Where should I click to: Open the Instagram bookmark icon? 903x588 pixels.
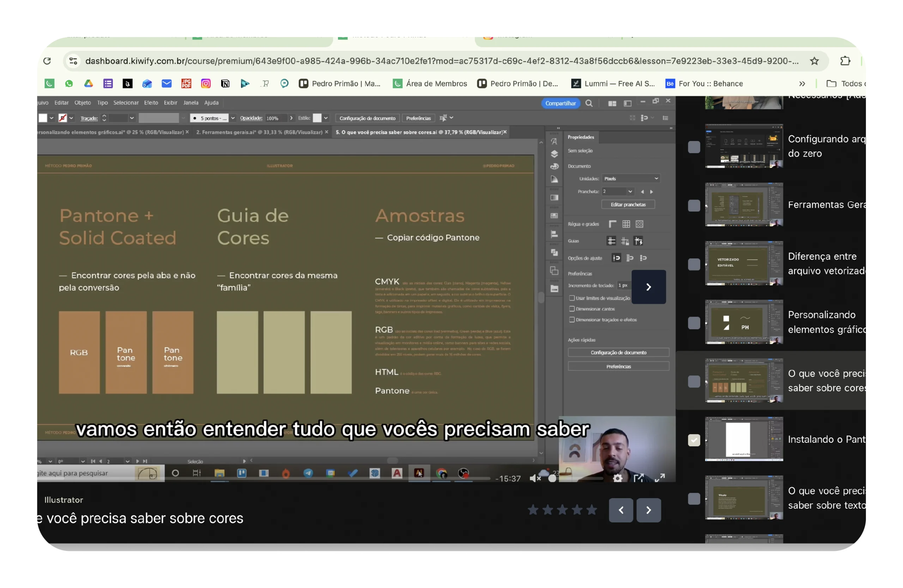tap(206, 84)
